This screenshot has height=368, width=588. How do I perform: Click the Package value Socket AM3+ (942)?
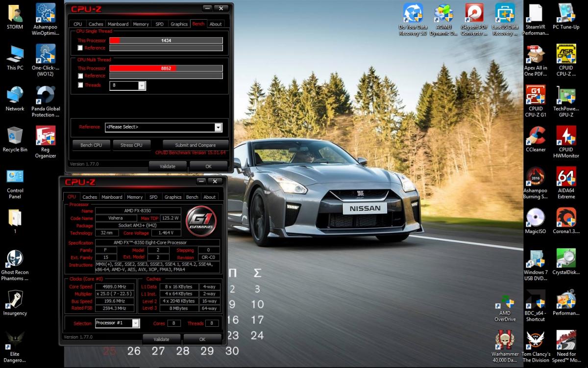click(138, 226)
